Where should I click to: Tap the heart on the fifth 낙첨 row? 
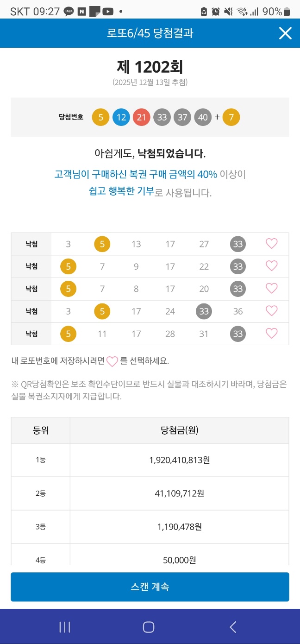(271, 334)
